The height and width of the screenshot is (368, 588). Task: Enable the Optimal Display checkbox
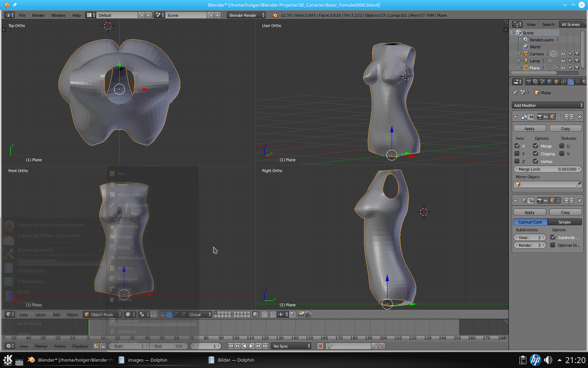(553, 245)
